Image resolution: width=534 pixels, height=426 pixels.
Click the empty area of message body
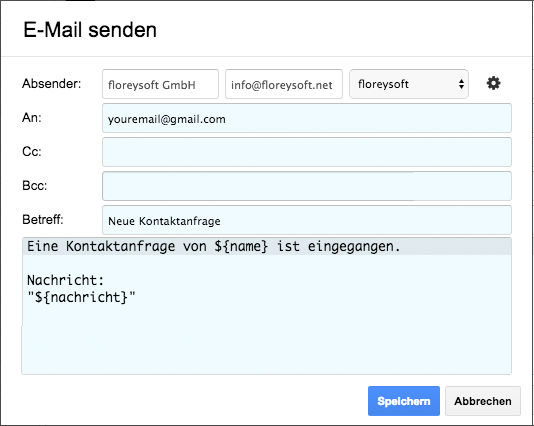(266, 341)
